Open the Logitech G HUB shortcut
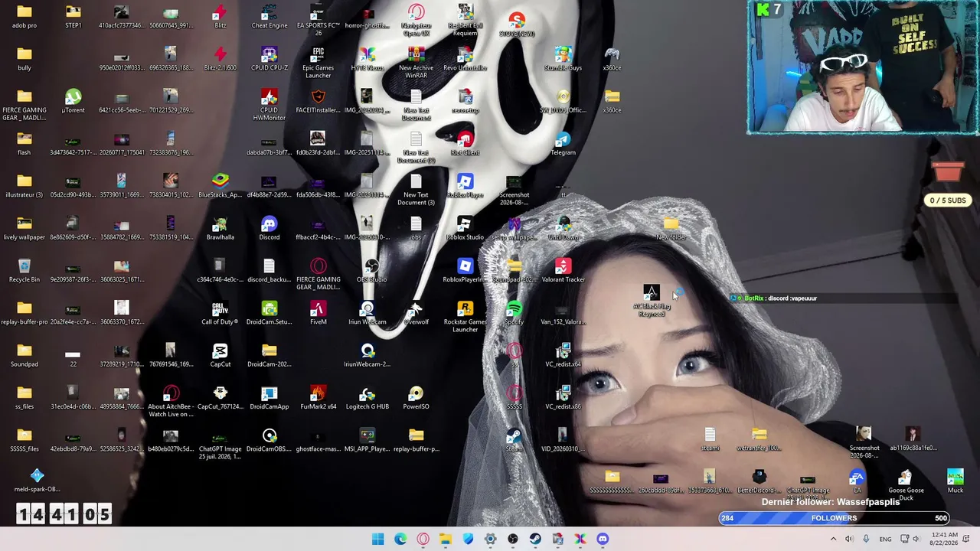Viewport: 980px width, 551px height. pos(367,397)
